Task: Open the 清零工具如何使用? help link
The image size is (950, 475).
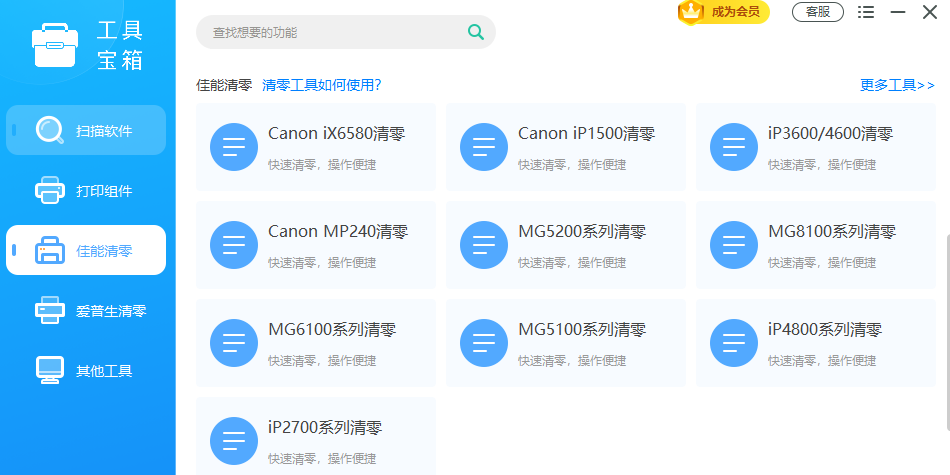Action: click(321, 85)
